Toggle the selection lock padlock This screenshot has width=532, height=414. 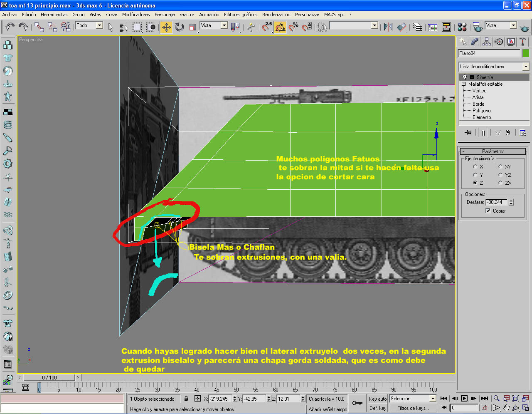(x=186, y=399)
